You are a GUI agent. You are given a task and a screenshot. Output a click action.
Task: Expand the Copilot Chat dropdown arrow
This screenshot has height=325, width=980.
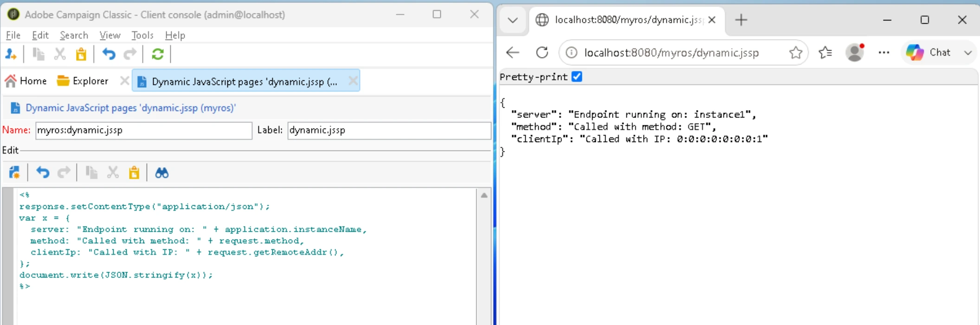[968, 52]
